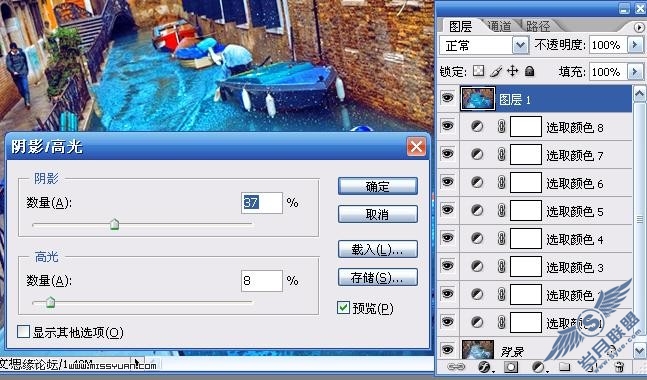Click the lock transparent pixels icon
The width and height of the screenshot is (647, 380).
point(479,71)
